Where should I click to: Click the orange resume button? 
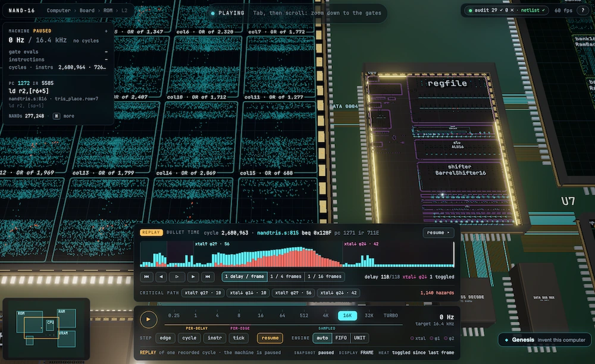pyautogui.click(x=270, y=338)
